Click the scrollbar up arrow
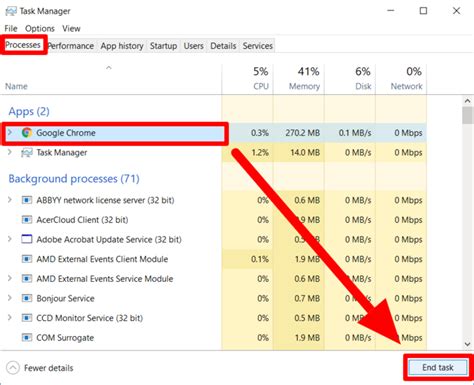This screenshot has height=385, width=474. [467, 100]
